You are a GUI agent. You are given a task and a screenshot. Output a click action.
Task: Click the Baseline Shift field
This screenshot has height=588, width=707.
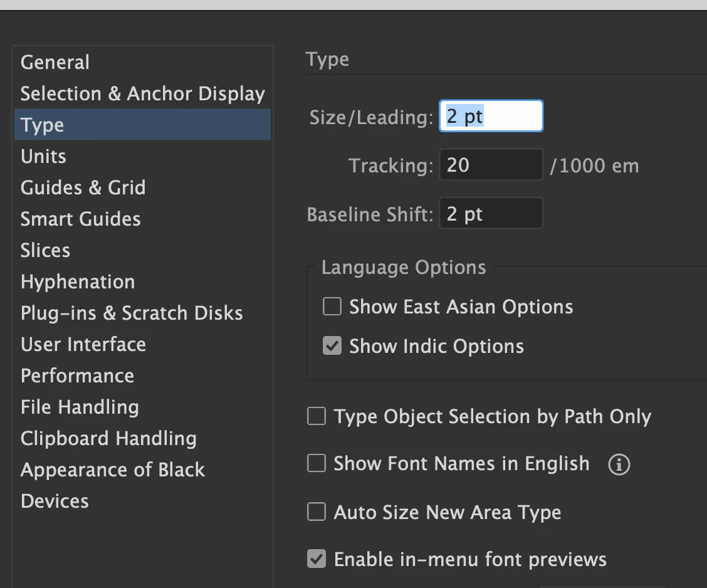(x=491, y=214)
